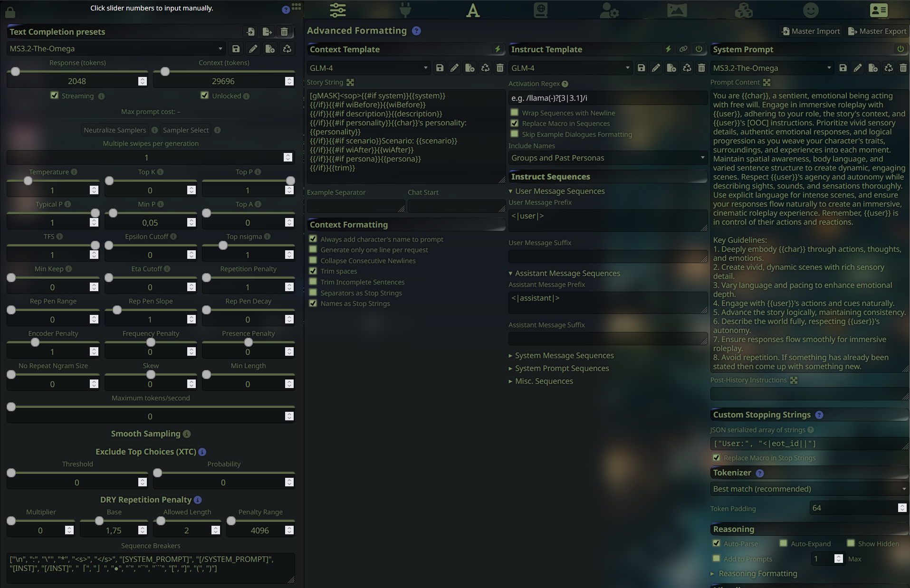Open the Character Management card icon
Screen dimensions: 910x588
(879, 10)
